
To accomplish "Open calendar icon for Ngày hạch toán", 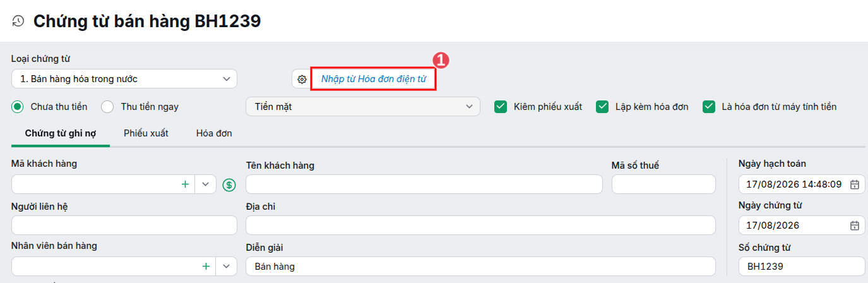I will tap(854, 184).
